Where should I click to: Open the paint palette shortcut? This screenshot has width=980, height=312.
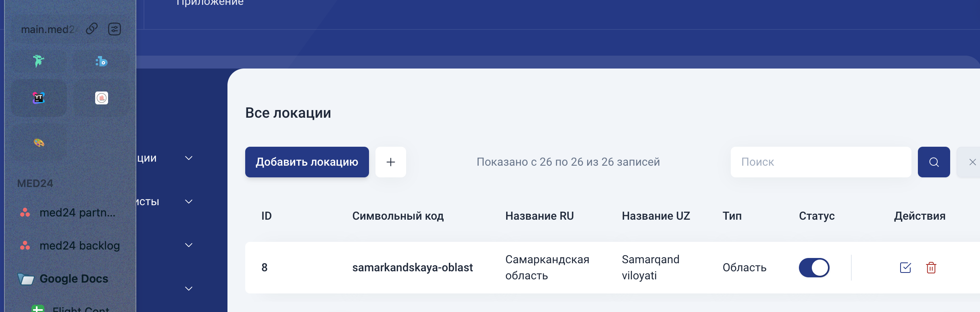[39, 143]
